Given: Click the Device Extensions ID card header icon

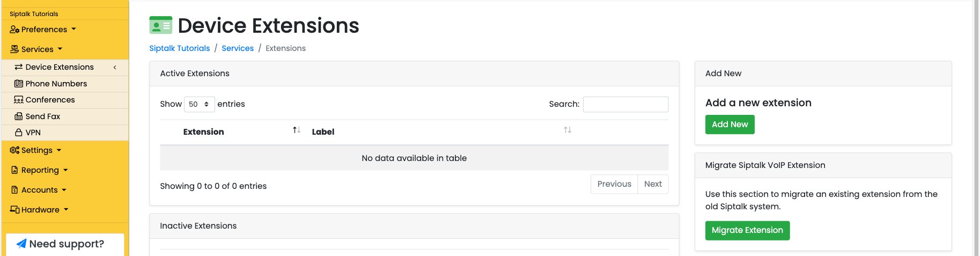Looking at the screenshot, I should click(160, 25).
